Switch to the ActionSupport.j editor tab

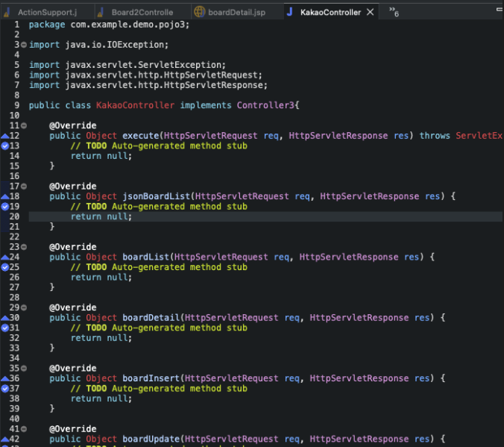[47, 12]
